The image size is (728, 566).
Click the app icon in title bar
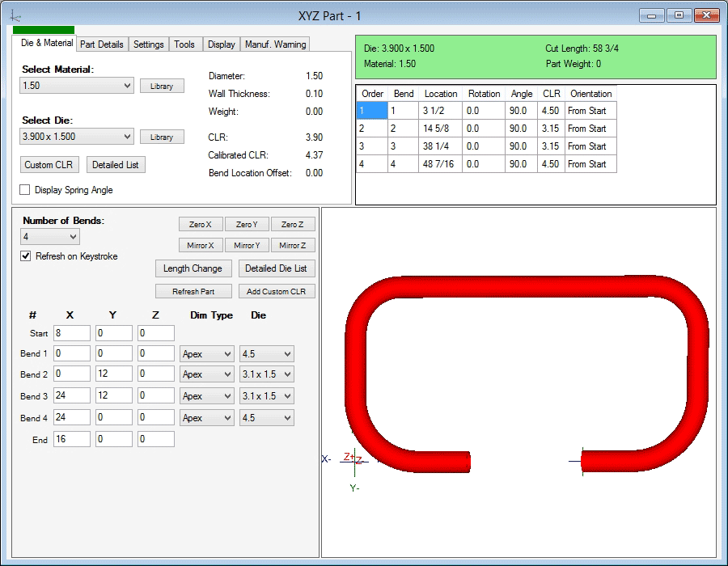[x=17, y=15]
